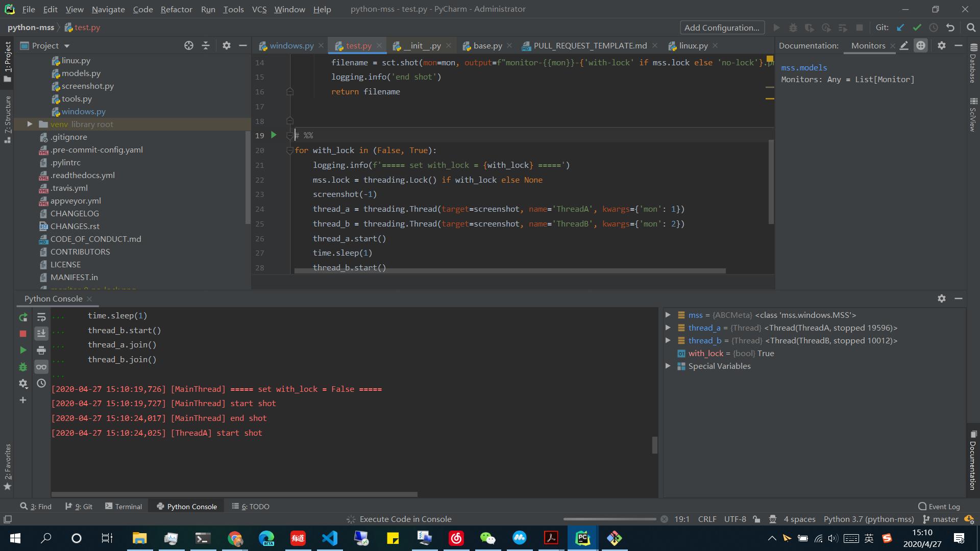
Task: Toggle soft-wrap in Python console
Action: pos(41,317)
